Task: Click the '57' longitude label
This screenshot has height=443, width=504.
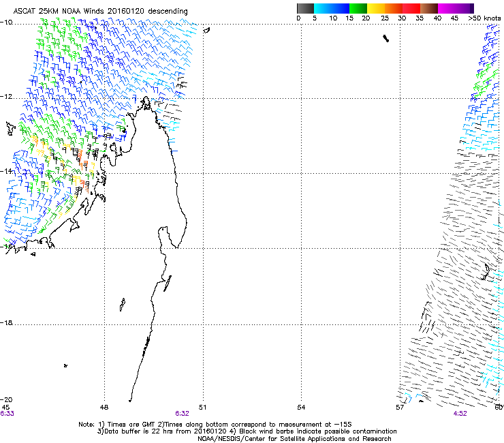Action: (400, 408)
